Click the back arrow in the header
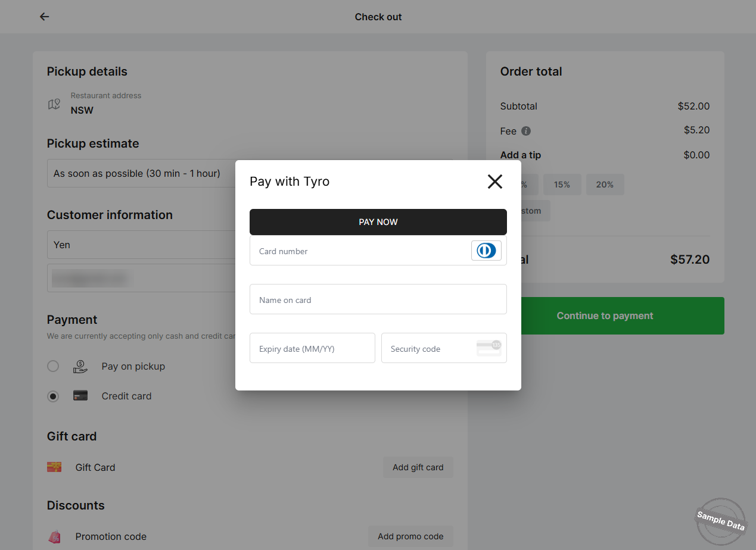Screen dimensions: 756x550 [x=44, y=17]
